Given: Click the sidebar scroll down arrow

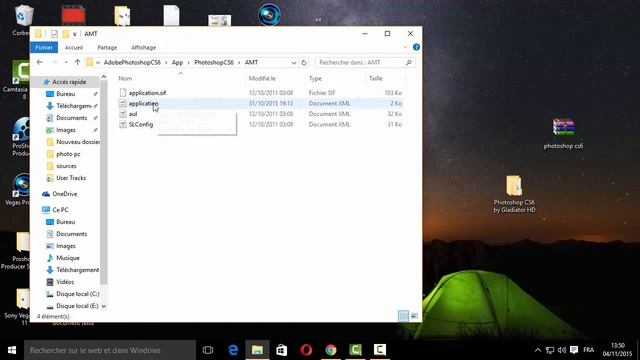Looking at the screenshot, I should click(x=104, y=307).
